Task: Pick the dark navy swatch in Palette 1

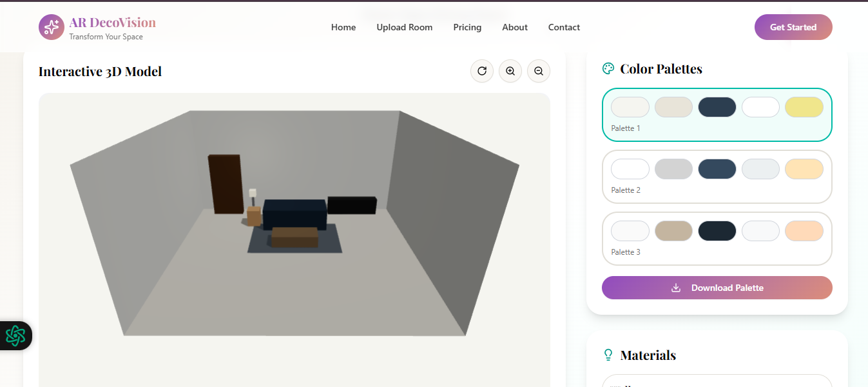Action: click(717, 106)
